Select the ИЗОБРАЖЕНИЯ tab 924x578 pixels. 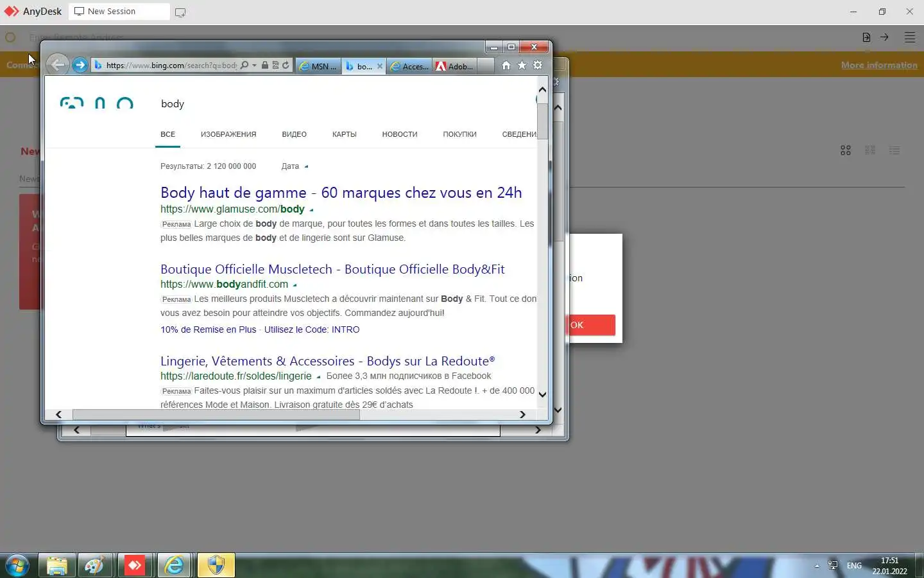click(228, 134)
